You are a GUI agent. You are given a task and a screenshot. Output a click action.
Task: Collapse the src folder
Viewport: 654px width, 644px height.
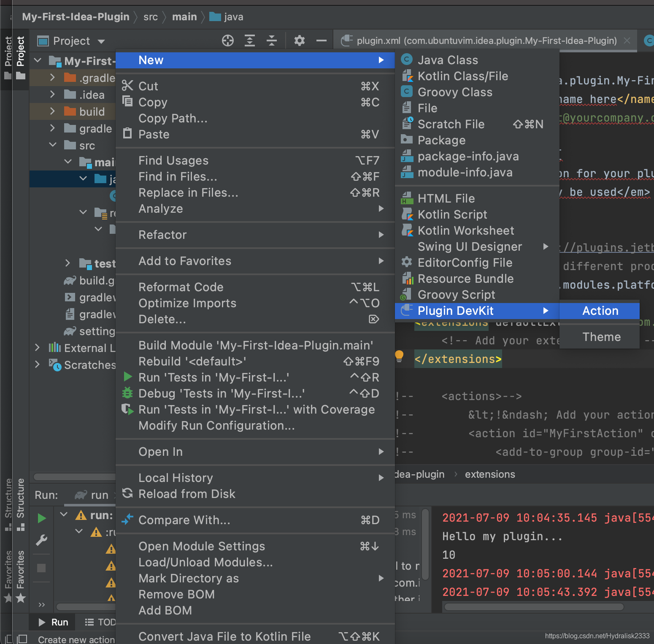click(53, 145)
